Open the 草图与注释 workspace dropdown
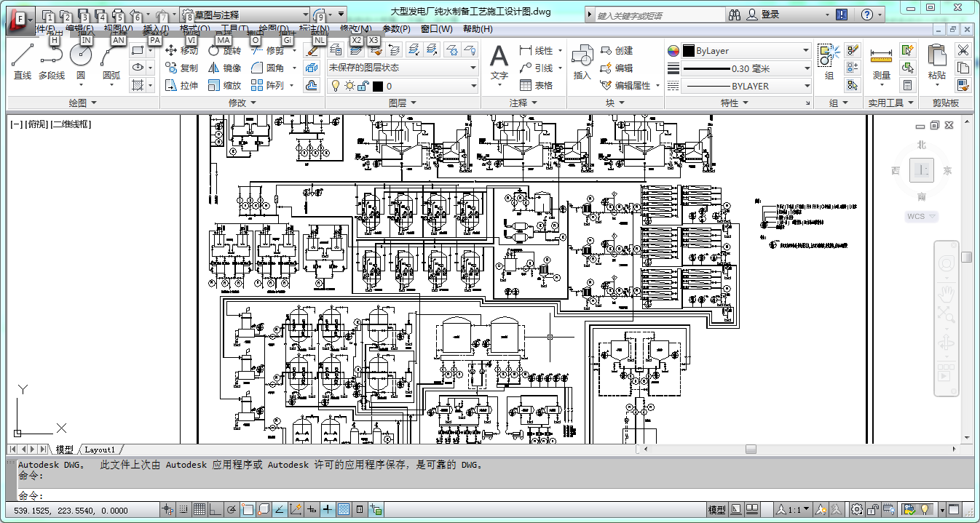 246,15
